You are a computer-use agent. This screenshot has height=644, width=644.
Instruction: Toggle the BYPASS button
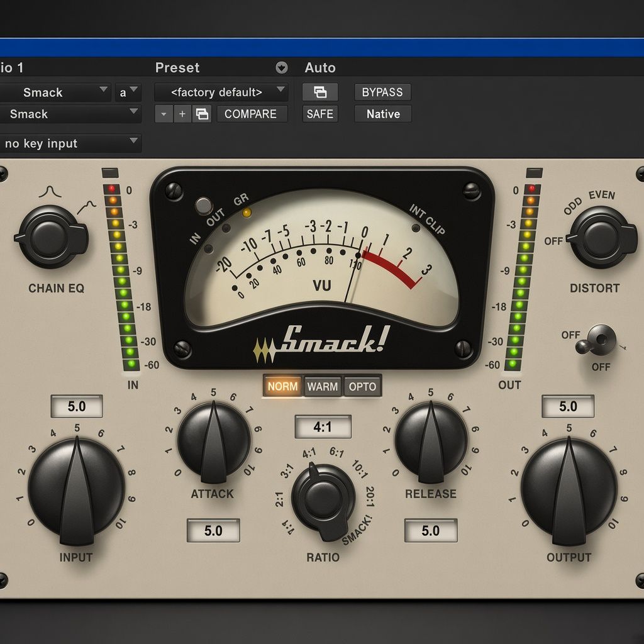382,92
